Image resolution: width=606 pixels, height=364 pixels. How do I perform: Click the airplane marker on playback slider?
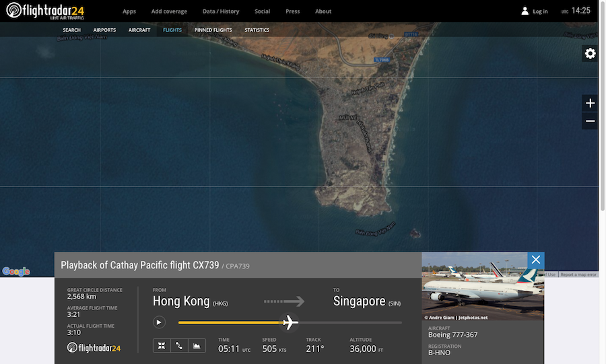point(290,322)
